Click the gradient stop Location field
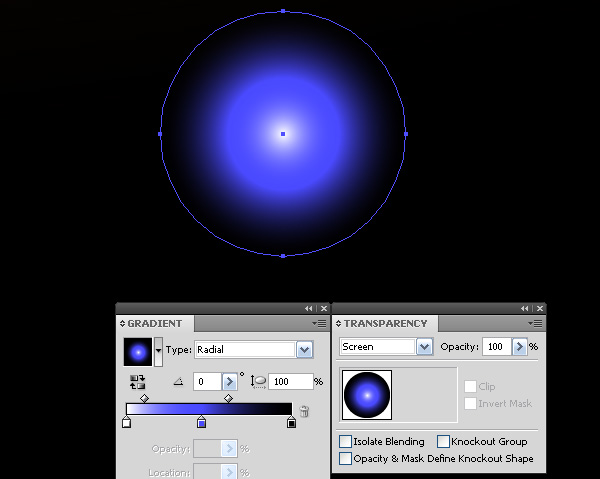The image size is (600, 479). [207, 472]
